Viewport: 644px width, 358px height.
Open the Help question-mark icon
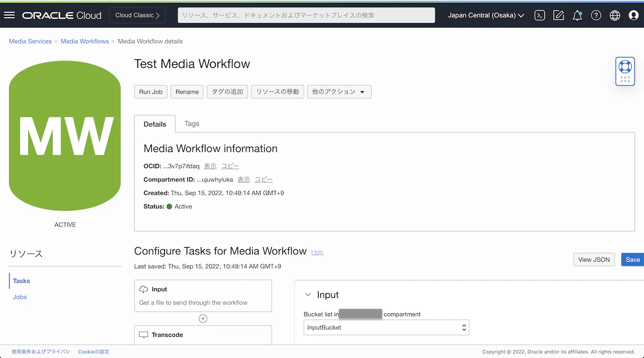[x=596, y=15]
